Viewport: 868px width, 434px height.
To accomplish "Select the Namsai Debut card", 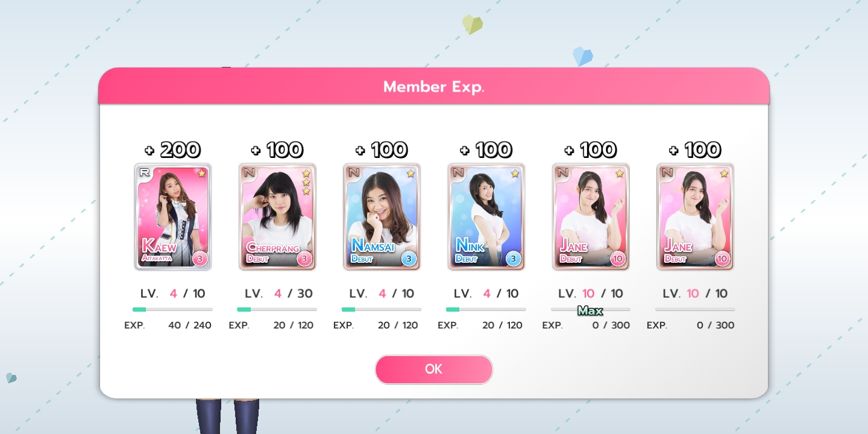I will click(x=382, y=216).
